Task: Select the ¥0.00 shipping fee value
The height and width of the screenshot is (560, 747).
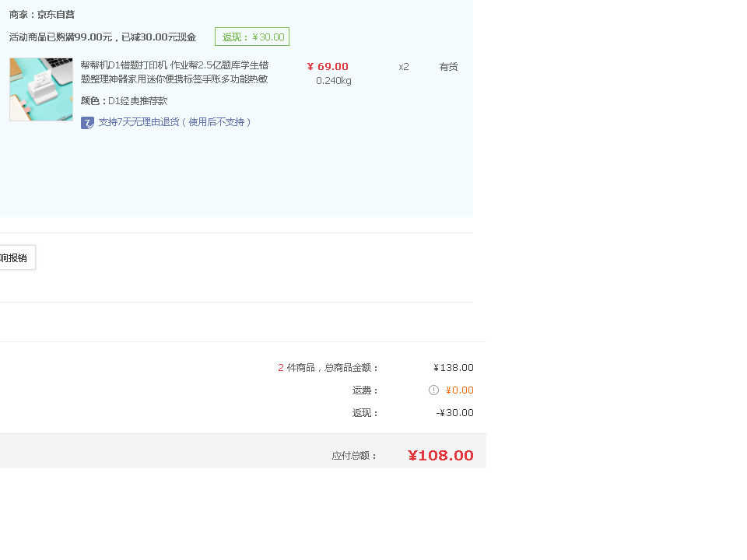Action: 459,390
